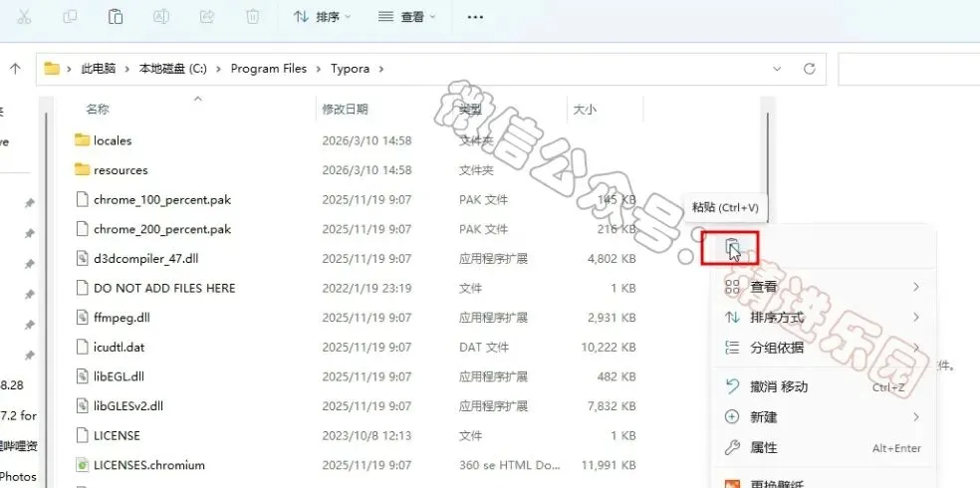Viewport: 980px width, 488px height.
Task: Open 查看 submenu in context menu
Action: 823,287
